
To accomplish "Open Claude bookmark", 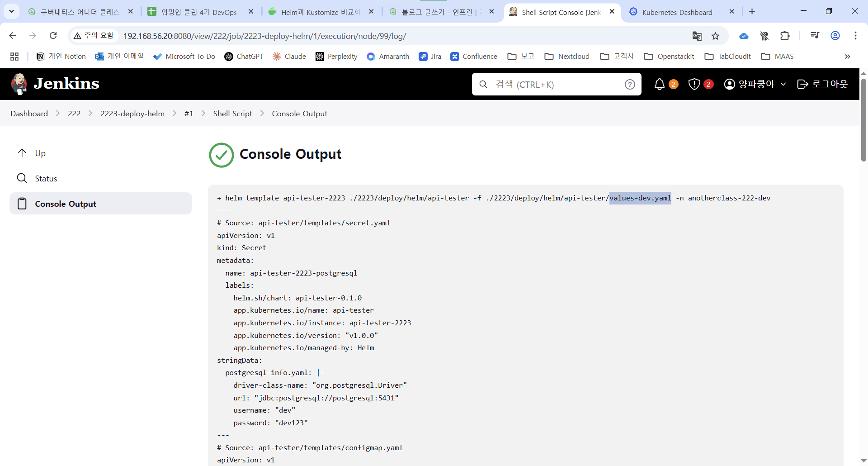I will (289, 57).
